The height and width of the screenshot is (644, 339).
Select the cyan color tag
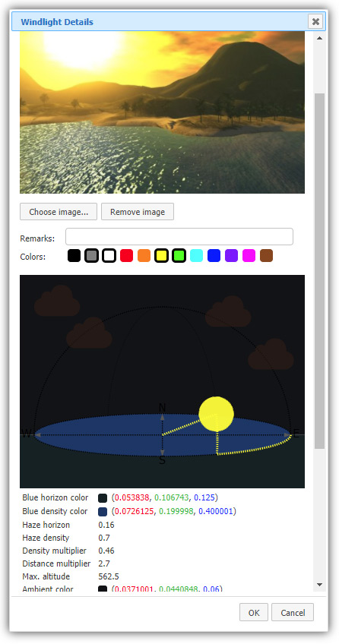point(196,255)
